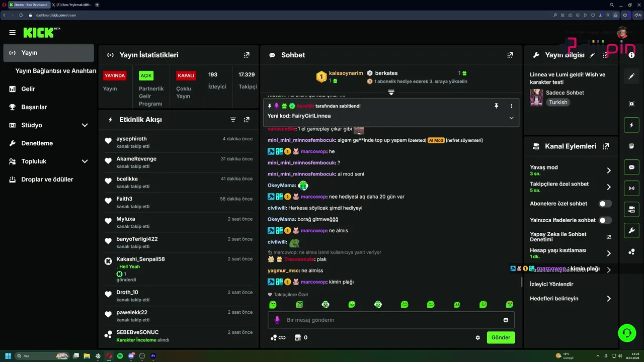Go to Gelir in the sidebar
This screenshot has height=362, width=644.
point(28,89)
